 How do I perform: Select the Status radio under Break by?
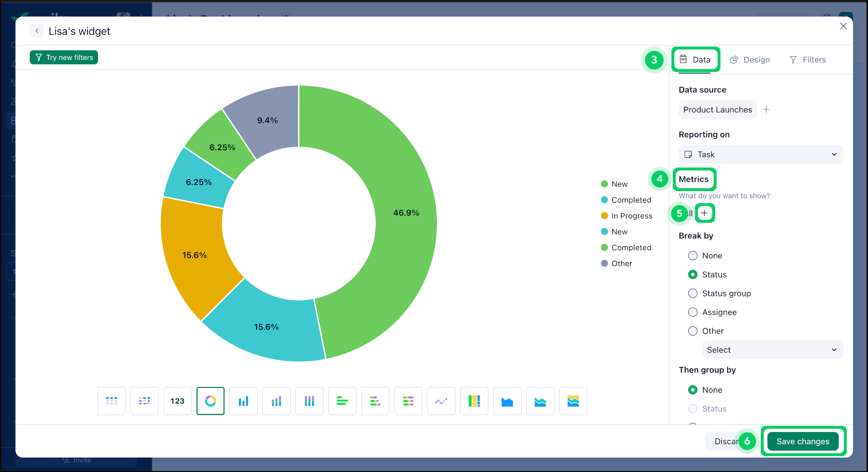click(693, 274)
